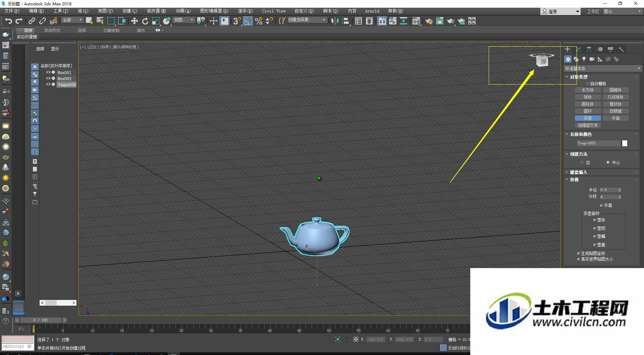This screenshot has width=644, height=355.
Task: Click the Select and Place tool icon
Action: (x=167, y=21)
